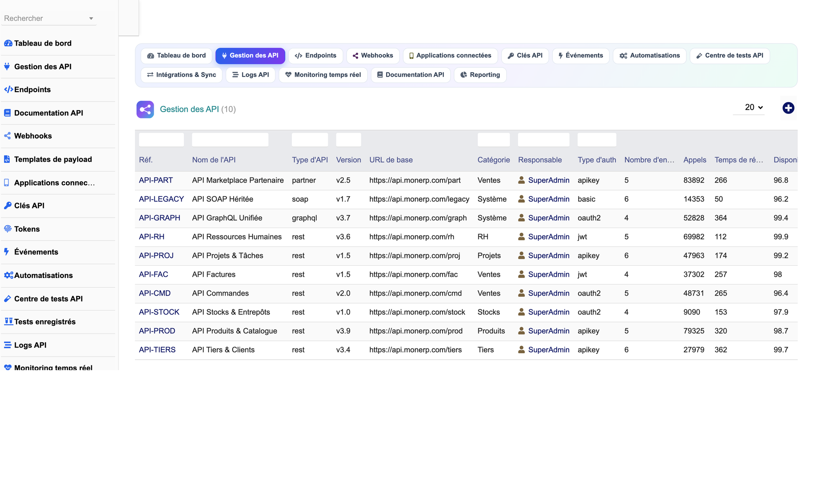Click the Type d'API filter field

310,140
